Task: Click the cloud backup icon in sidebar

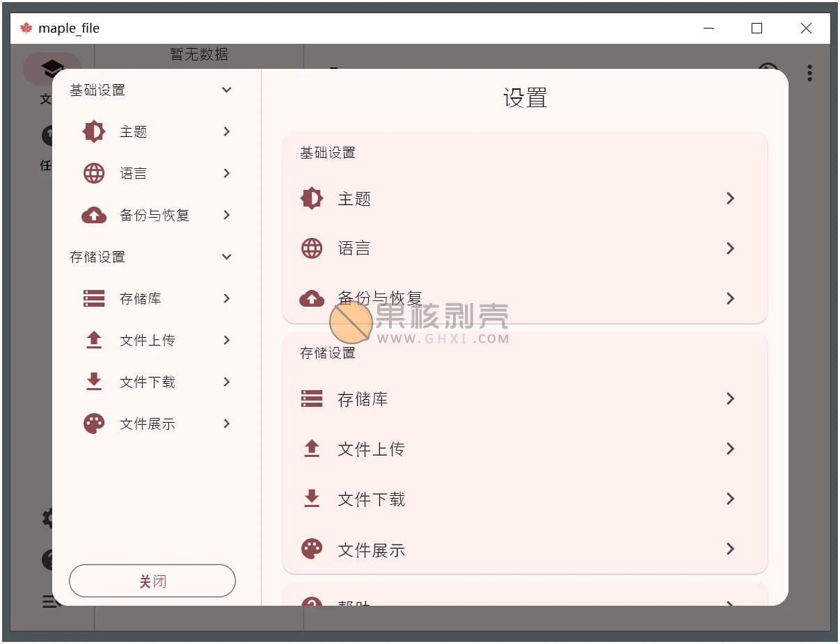Action: (94, 215)
